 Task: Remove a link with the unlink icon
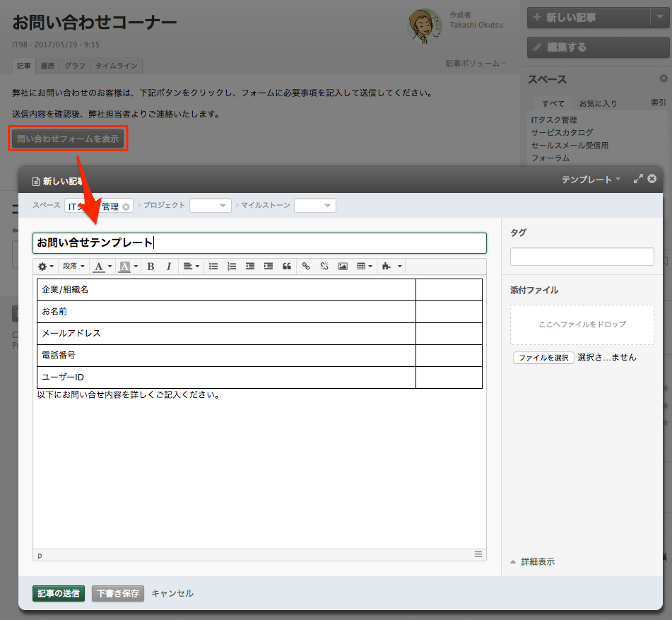325,267
